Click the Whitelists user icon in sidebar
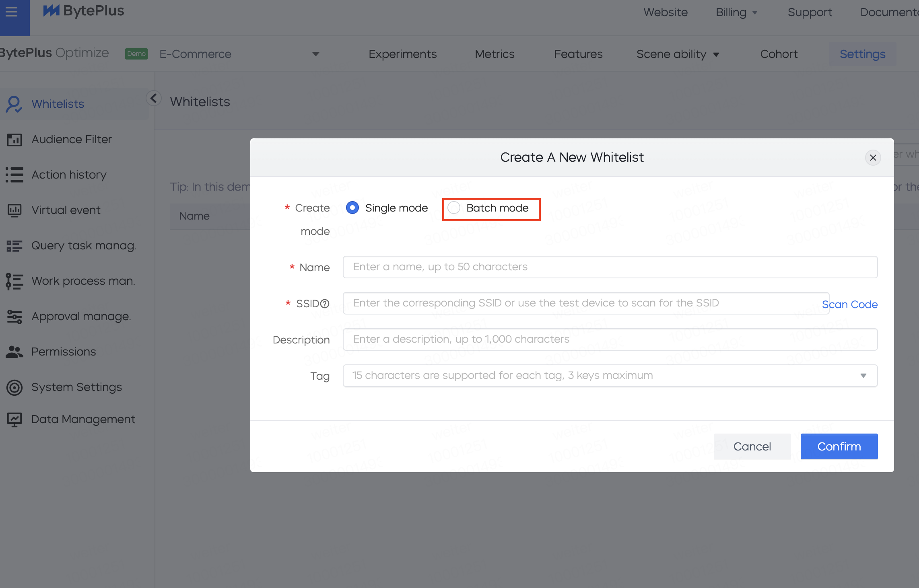The width and height of the screenshot is (919, 588). point(14,104)
